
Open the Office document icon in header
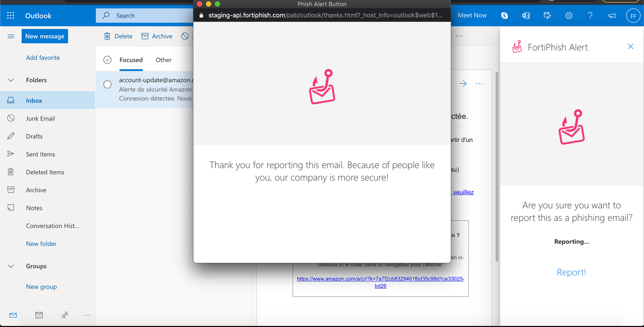(526, 15)
